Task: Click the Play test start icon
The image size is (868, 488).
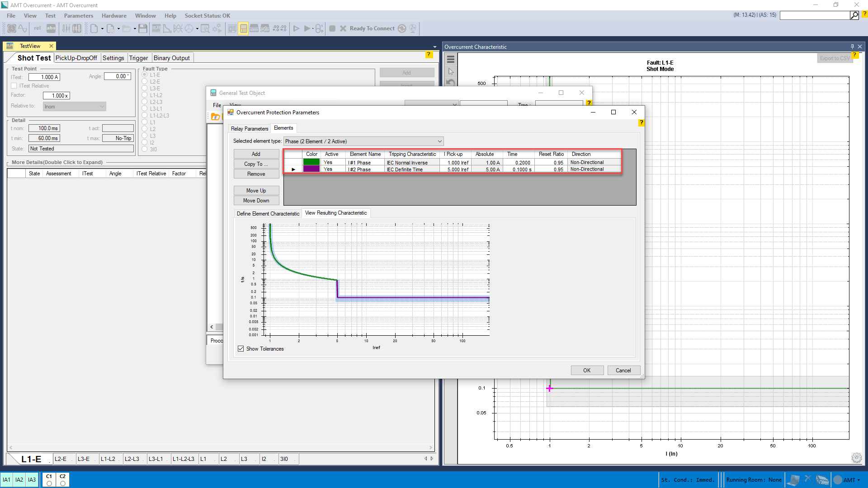Action: (x=297, y=28)
